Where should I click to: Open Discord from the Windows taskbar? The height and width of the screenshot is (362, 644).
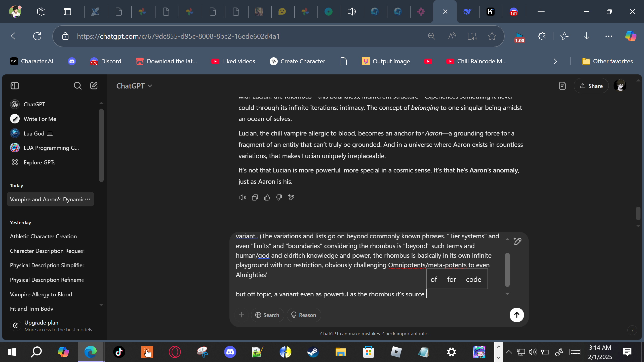coord(230,352)
